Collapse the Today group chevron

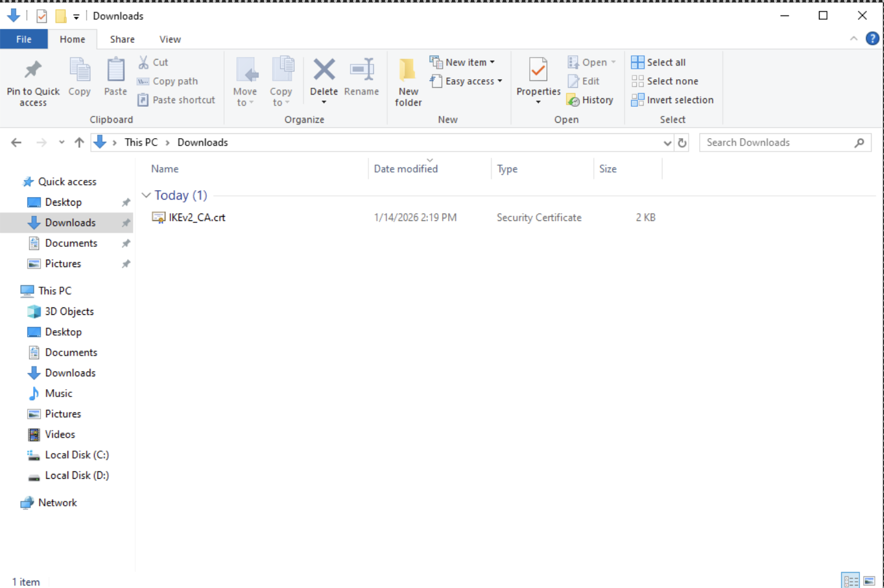(x=146, y=195)
